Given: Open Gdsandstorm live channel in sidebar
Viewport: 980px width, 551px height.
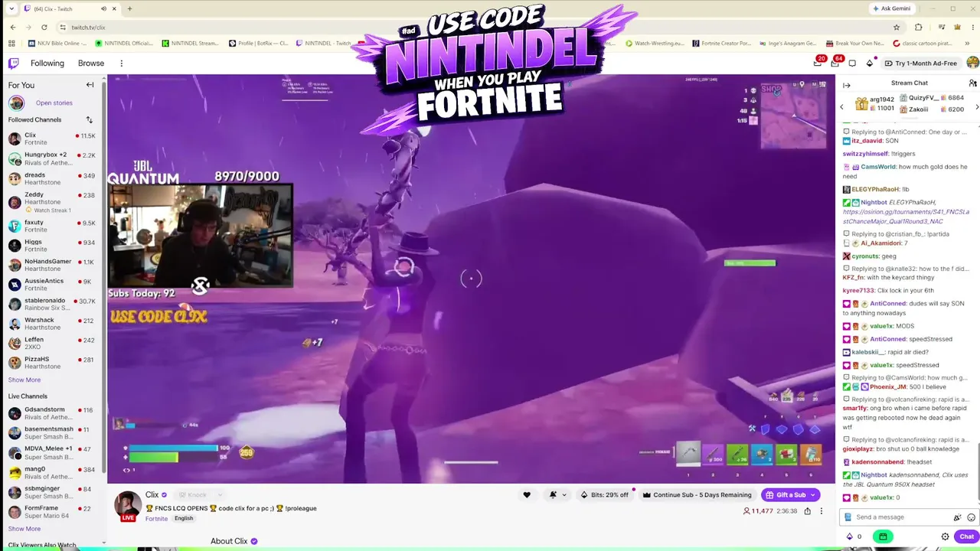Looking at the screenshot, I should click(x=52, y=413).
